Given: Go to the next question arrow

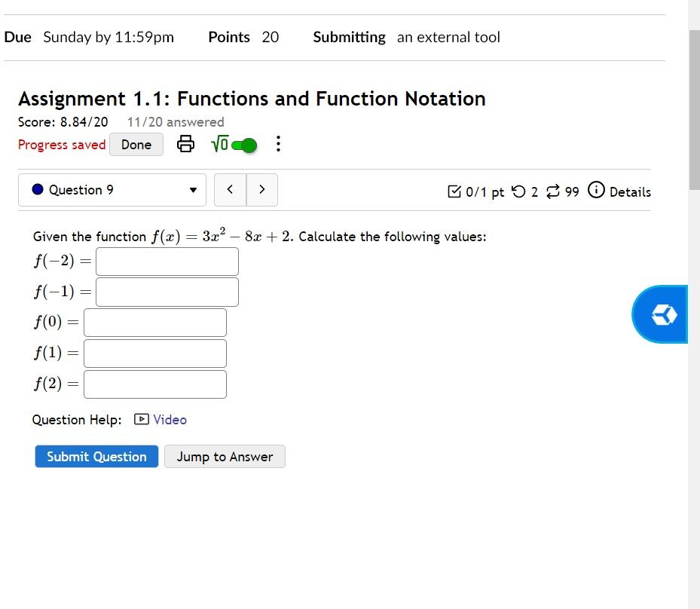Looking at the screenshot, I should pyautogui.click(x=262, y=190).
